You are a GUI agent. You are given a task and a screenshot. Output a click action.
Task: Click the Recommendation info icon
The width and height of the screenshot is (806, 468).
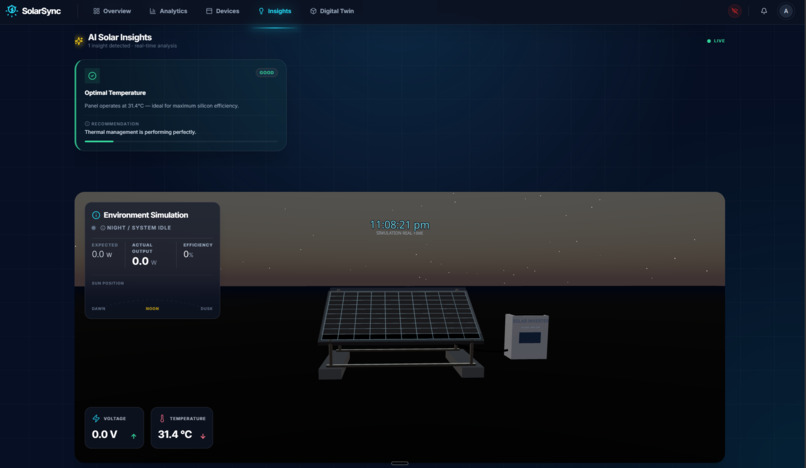[x=87, y=123]
